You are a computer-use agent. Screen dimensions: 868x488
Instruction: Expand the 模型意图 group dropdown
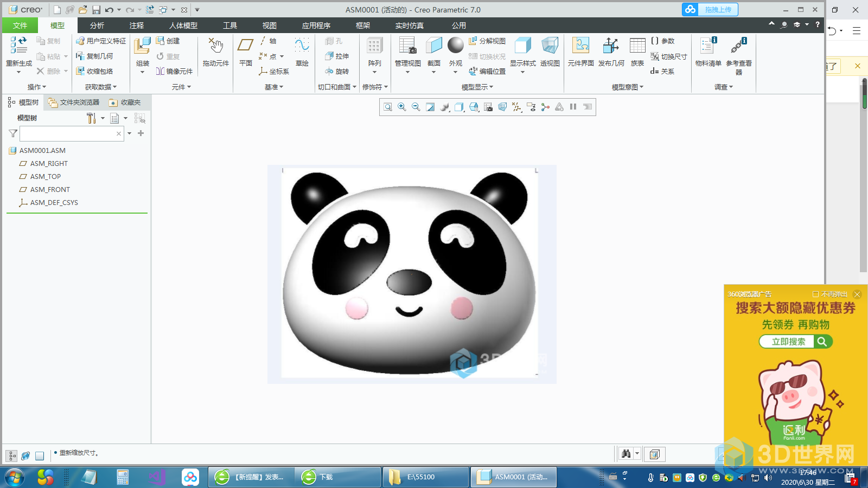click(x=628, y=87)
